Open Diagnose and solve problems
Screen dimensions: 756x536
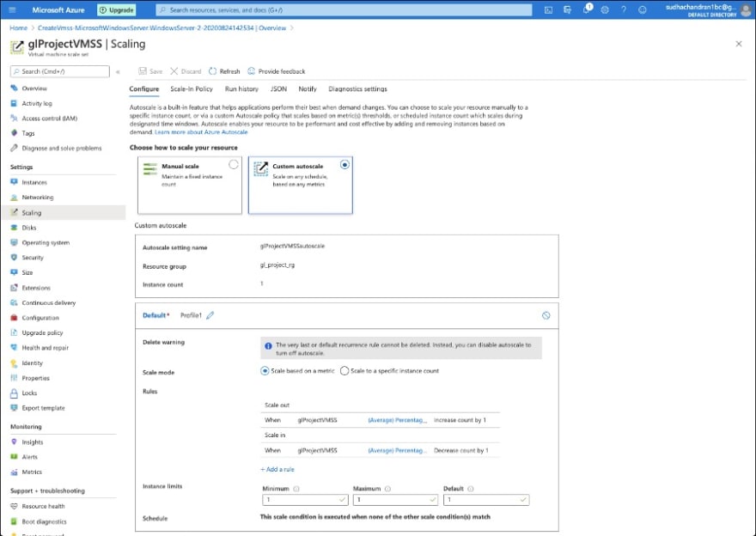[62, 148]
